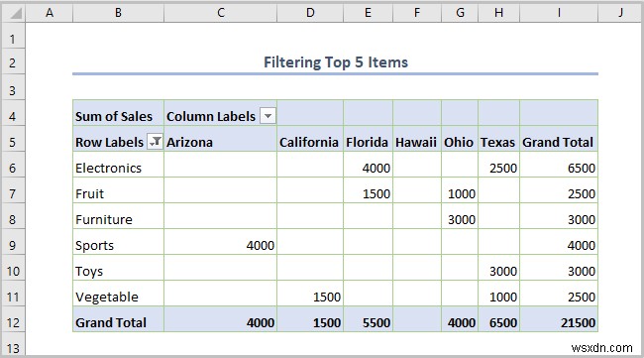Select column F header
The width and height of the screenshot is (644, 358).
417,13
